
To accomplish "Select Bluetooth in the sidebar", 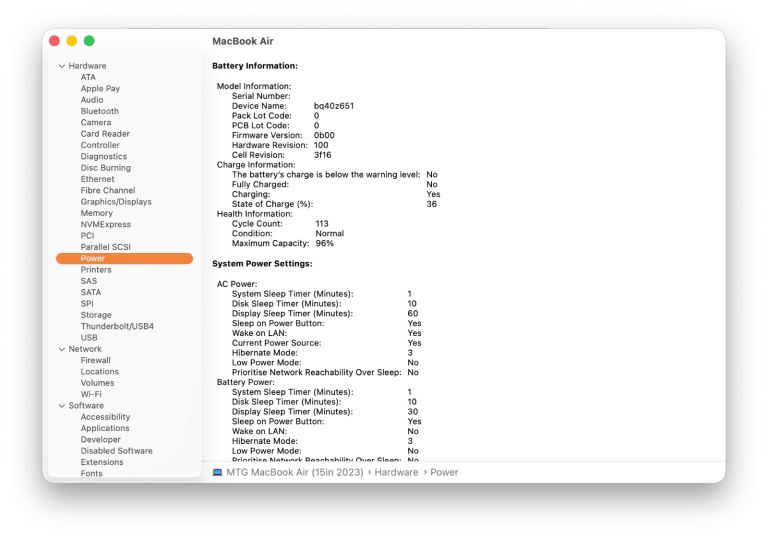I will coord(99,111).
